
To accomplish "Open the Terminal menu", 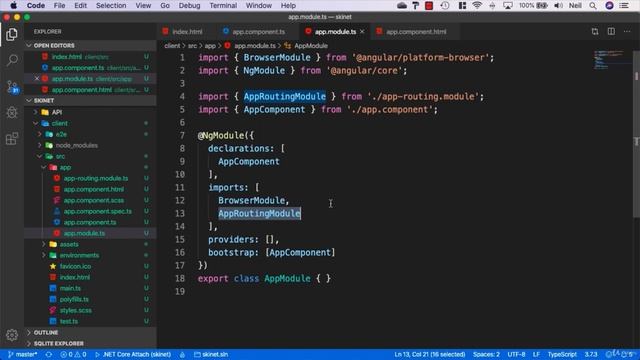I will (223, 5).
